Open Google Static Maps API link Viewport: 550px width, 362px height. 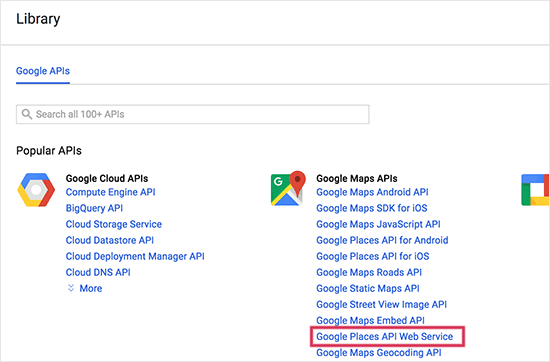tap(368, 288)
